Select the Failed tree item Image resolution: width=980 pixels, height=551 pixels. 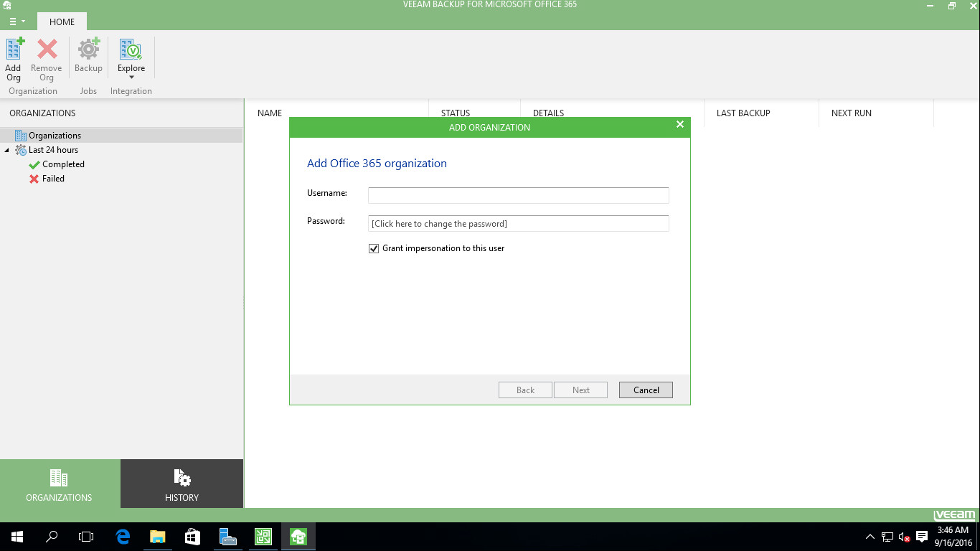point(53,179)
